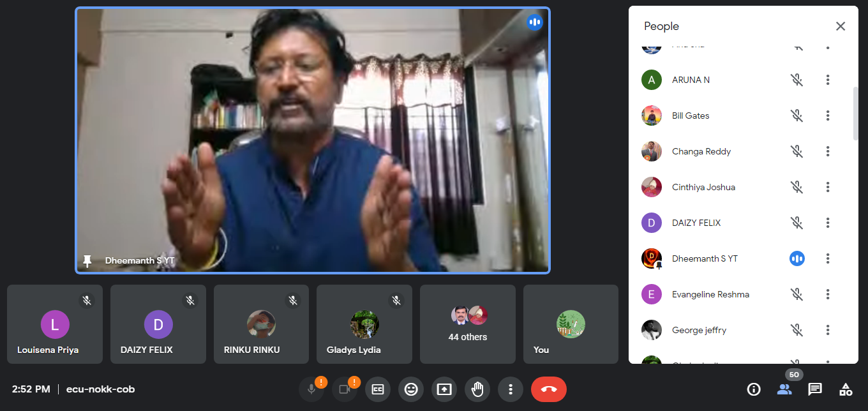Select the Gladys Lydia tile

coord(364,324)
